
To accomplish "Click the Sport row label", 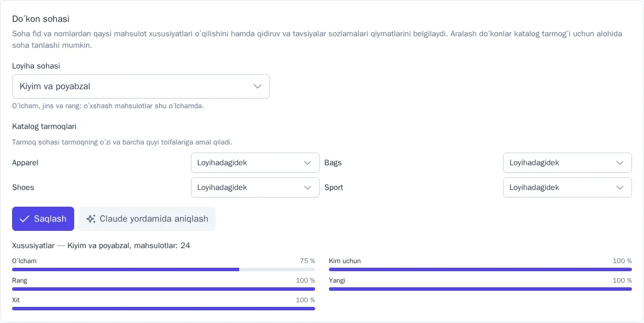I will [x=334, y=187].
